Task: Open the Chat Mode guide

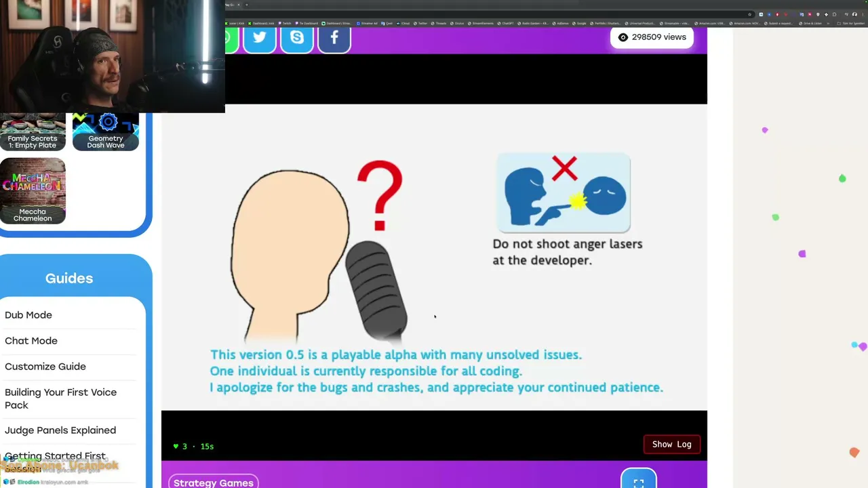Action: pyautogui.click(x=31, y=341)
